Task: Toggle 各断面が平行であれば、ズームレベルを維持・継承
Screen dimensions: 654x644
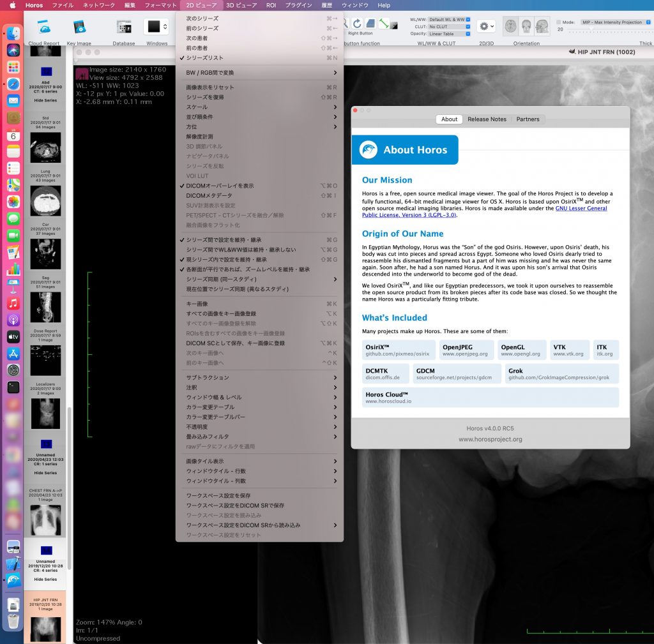Action: click(259, 270)
